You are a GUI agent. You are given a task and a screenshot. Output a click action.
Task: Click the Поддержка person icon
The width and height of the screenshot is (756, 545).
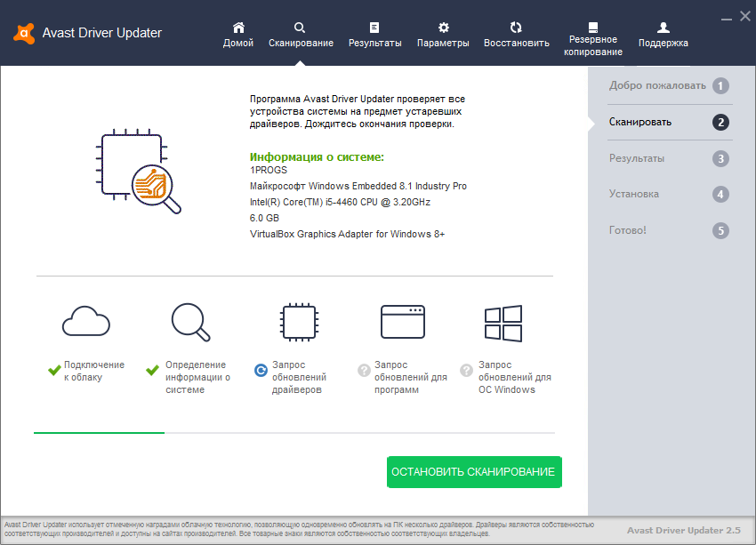coord(663,28)
